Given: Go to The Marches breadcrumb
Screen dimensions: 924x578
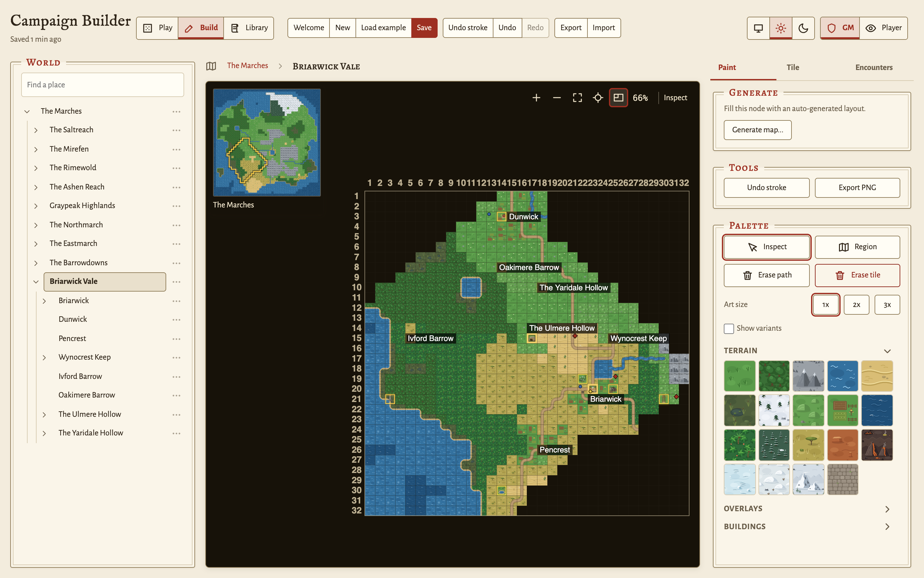Looking at the screenshot, I should [x=247, y=66].
